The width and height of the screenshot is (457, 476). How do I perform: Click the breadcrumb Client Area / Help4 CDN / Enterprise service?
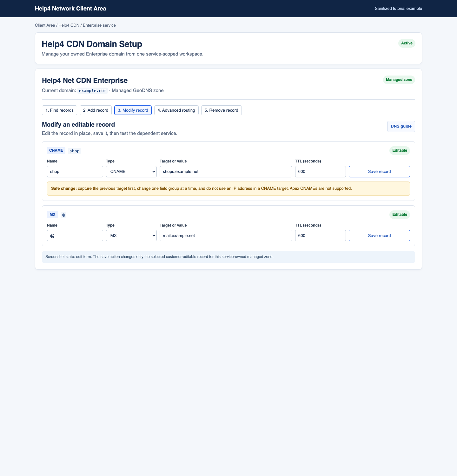pos(75,25)
